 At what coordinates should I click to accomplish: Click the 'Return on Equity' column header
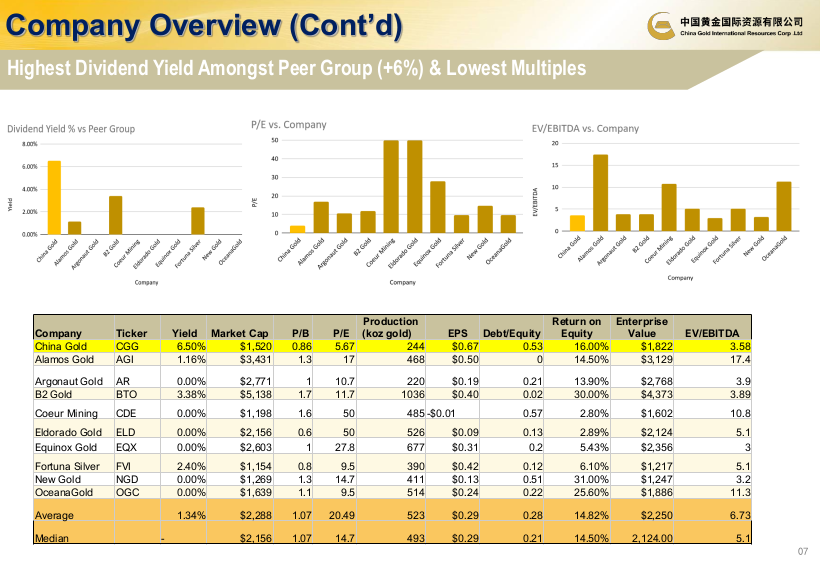pos(576,327)
